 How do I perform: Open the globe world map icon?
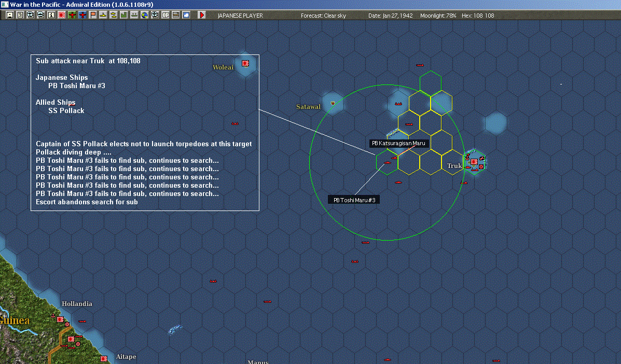pos(145,15)
